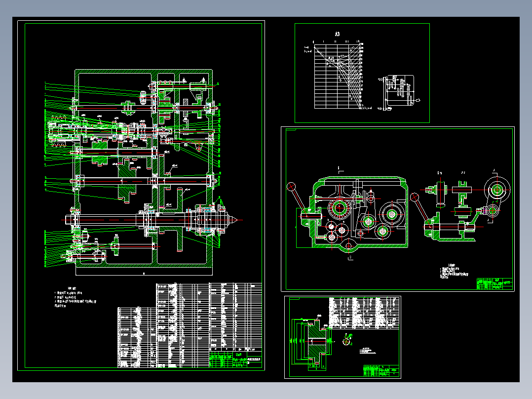Select the circular cam view on the right
Viewport: 532px width, 399px height.
tap(497, 190)
